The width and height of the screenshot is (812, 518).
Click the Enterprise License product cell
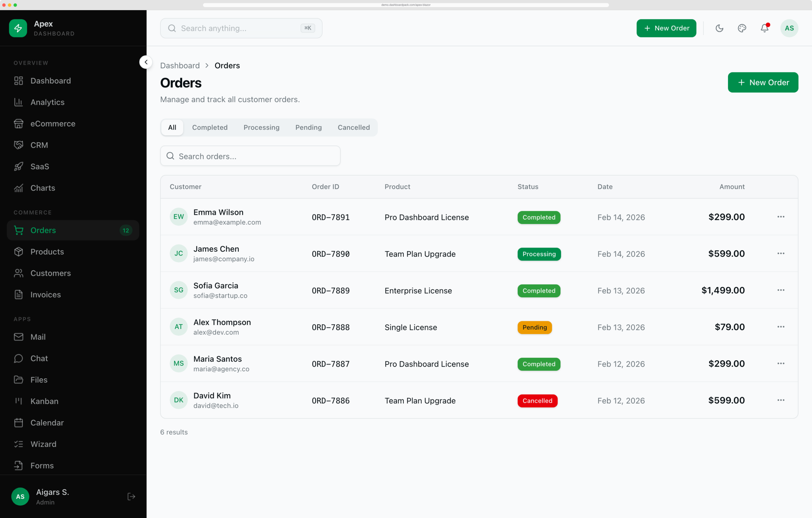tap(418, 290)
